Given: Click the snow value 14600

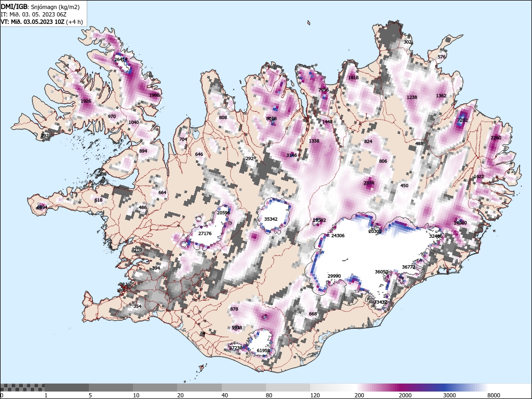Looking at the screenshot, I should (x=460, y=223).
